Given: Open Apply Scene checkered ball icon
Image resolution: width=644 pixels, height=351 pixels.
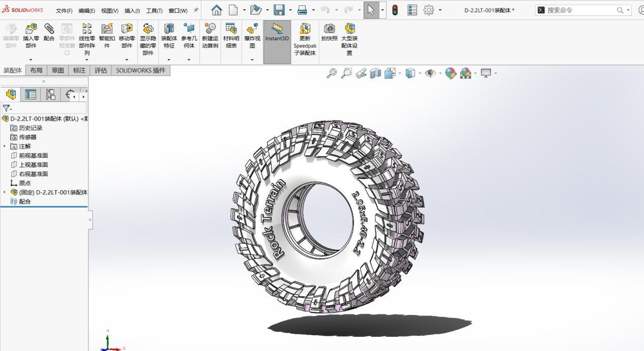Looking at the screenshot, I should click(x=465, y=73).
